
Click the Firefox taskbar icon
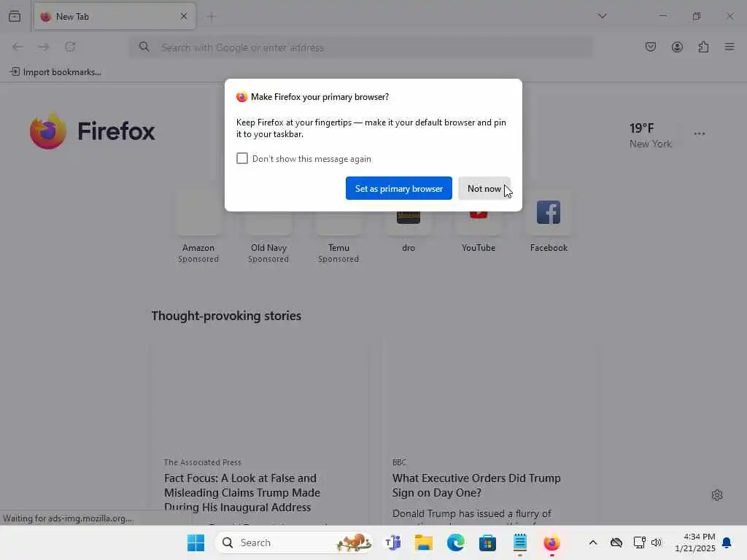click(x=551, y=542)
